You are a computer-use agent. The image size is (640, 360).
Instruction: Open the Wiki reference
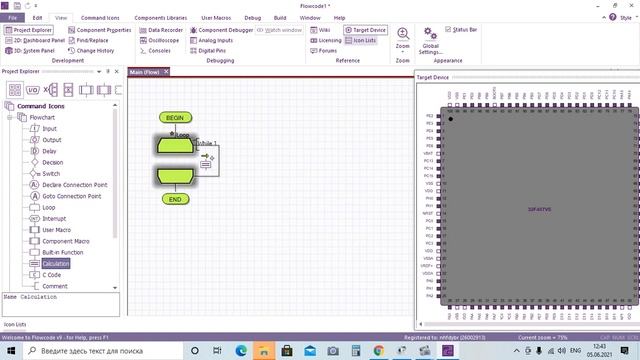point(320,30)
